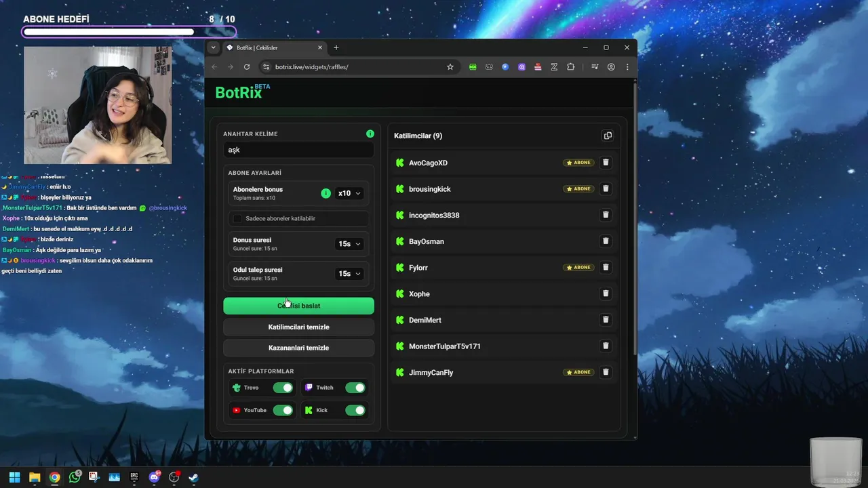Open OBS Studio from the taskbar
The width and height of the screenshot is (868, 488).
(x=174, y=477)
